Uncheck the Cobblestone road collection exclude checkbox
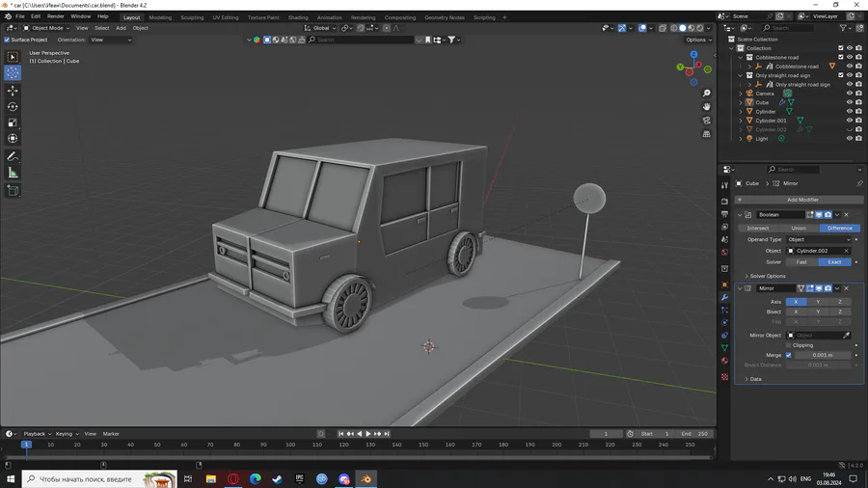The height and width of the screenshot is (488, 868). 840,57
